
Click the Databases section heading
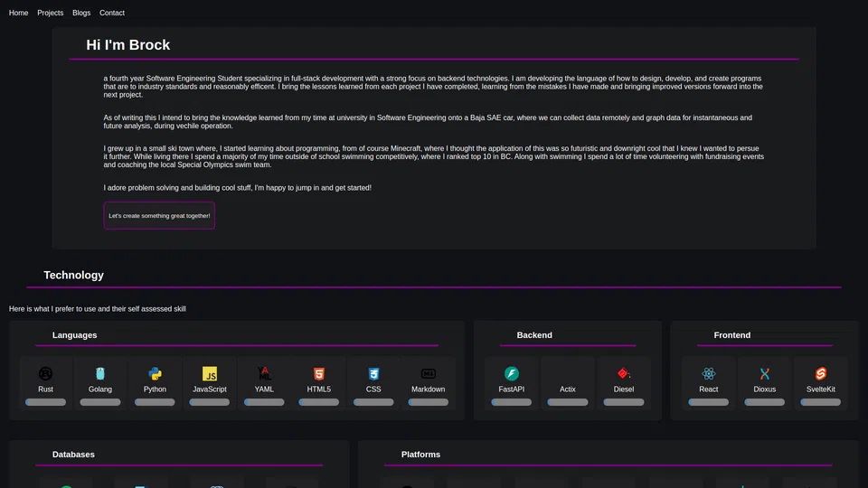[73, 455]
